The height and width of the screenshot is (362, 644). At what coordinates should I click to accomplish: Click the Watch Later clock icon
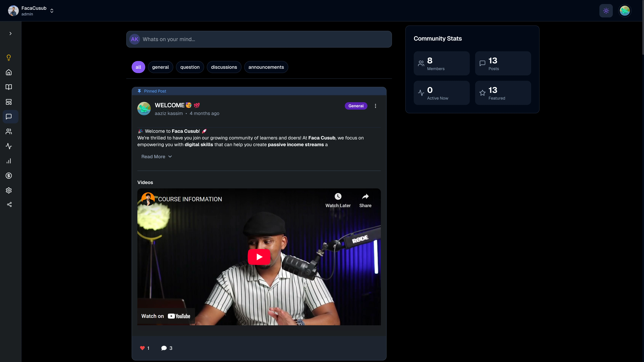[338, 196]
